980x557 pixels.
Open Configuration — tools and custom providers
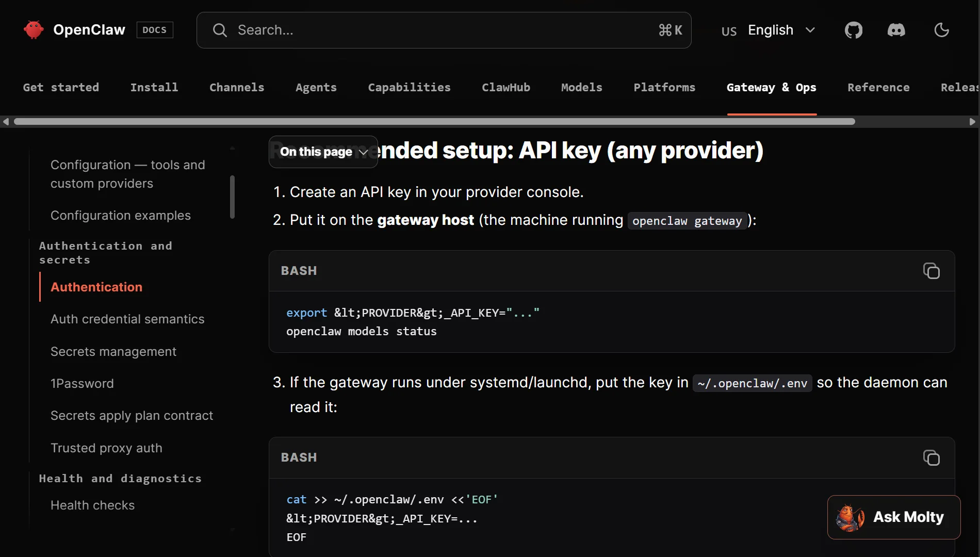point(128,174)
